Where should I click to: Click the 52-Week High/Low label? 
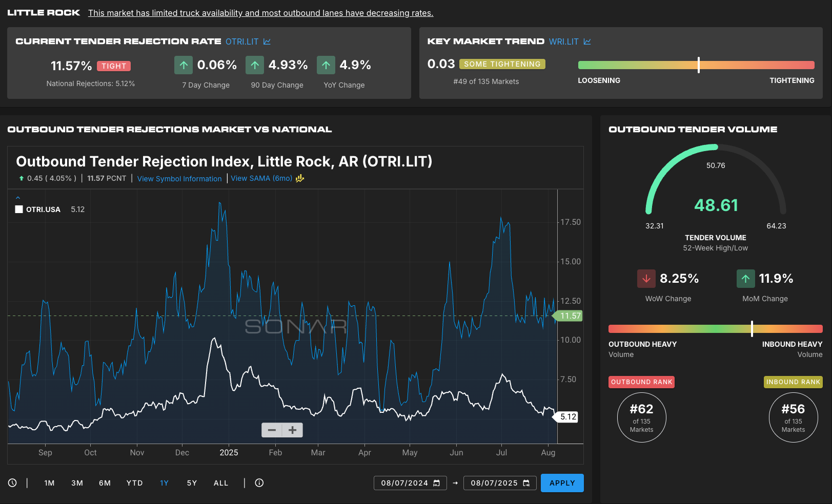pos(716,248)
